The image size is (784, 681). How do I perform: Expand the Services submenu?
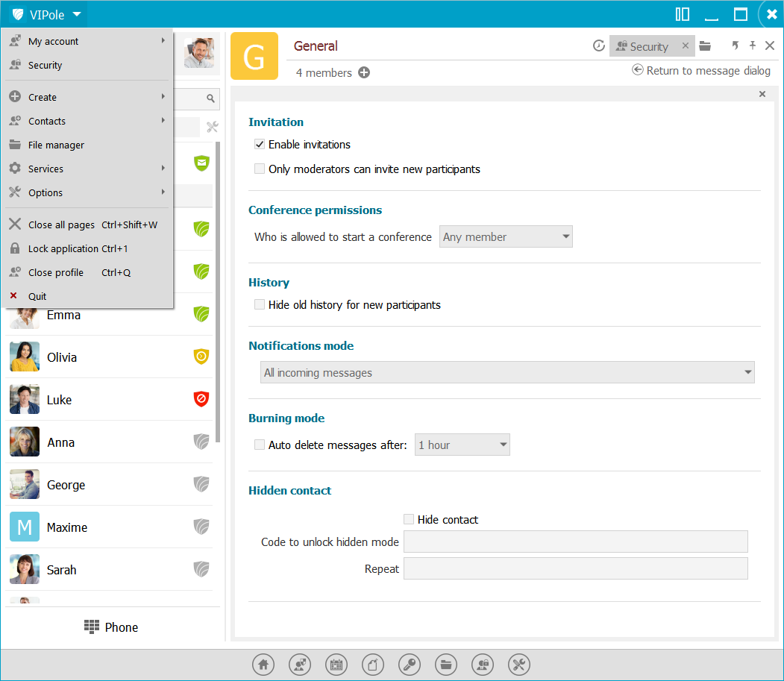tap(87, 169)
